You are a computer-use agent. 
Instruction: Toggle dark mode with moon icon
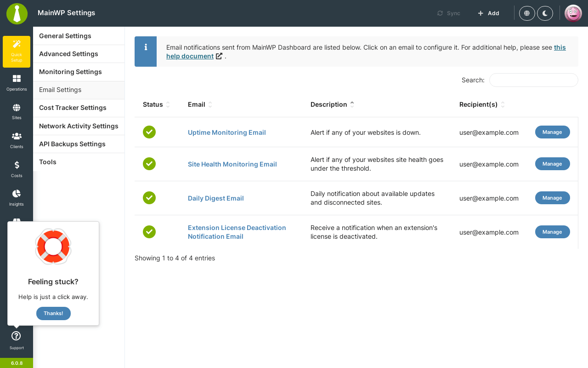point(545,13)
